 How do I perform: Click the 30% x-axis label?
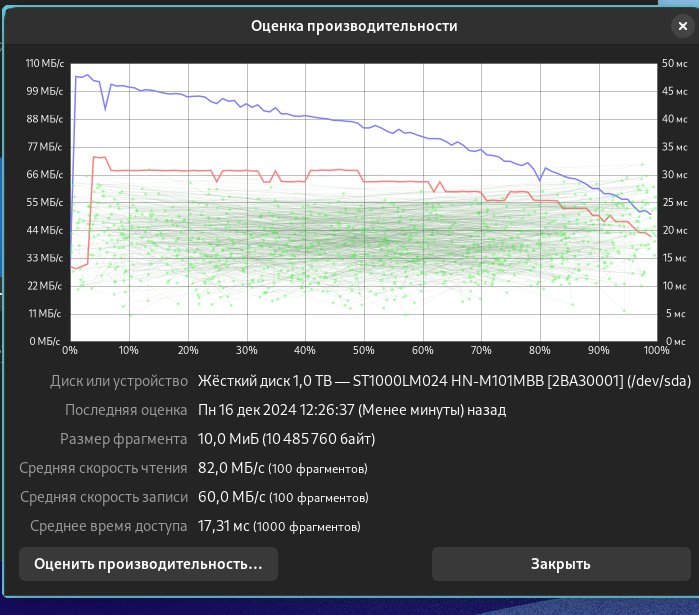pos(247,350)
